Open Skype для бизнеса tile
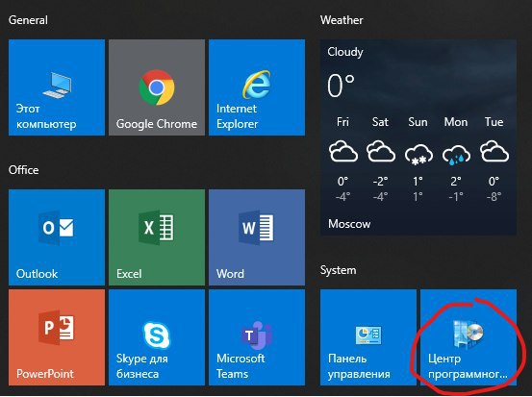Viewport: 532px width, 397px height. click(x=157, y=337)
